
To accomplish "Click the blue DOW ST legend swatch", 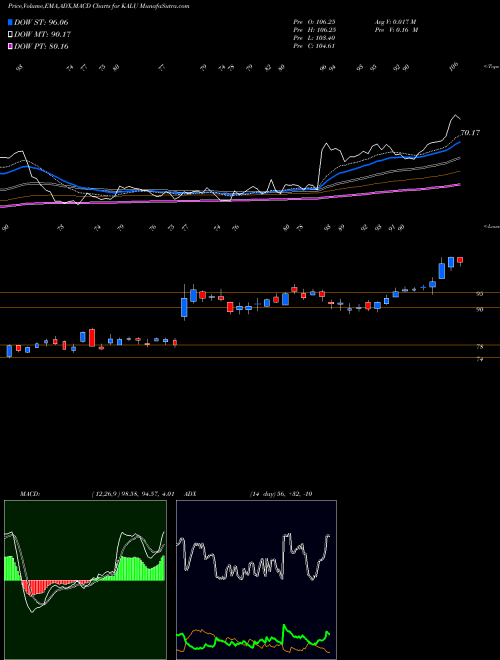I will 10,22.
